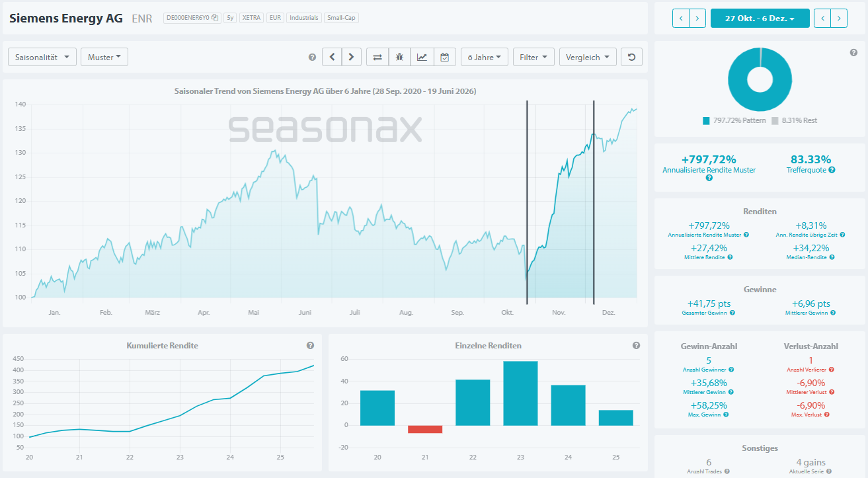
Task: Open help icon for Aktuelle Serie
Action: point(829,471)
